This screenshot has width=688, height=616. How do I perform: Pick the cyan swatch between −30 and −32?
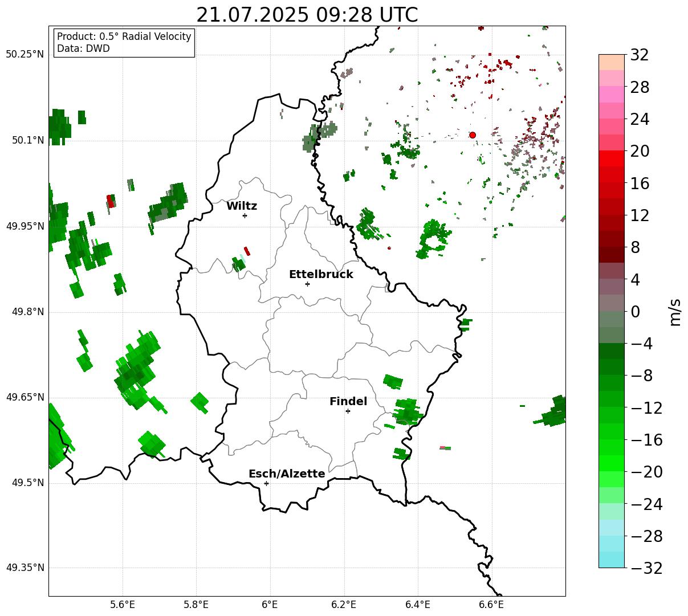coord(612,560)
